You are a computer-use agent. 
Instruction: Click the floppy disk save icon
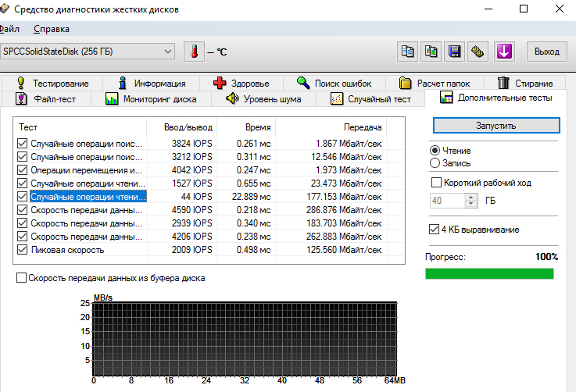454,52
